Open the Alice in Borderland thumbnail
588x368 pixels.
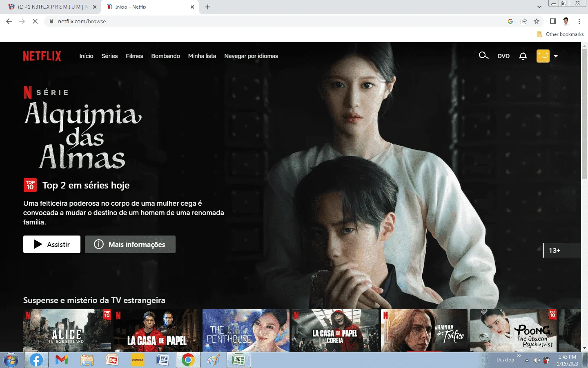(67, 330)
